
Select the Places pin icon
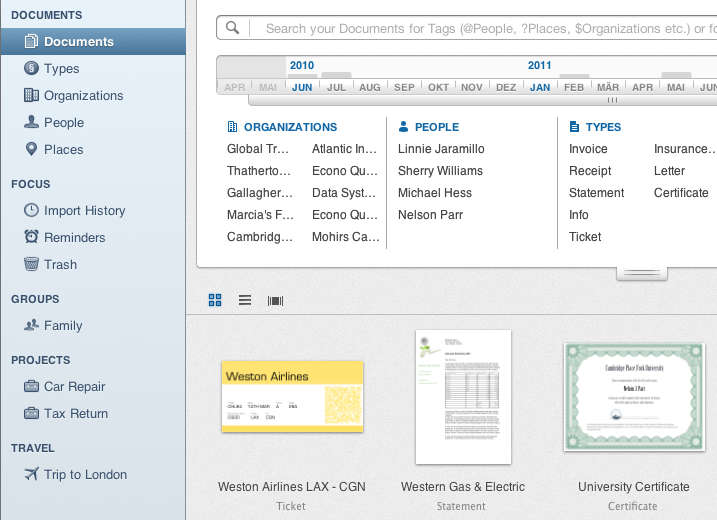coord(31,150)
